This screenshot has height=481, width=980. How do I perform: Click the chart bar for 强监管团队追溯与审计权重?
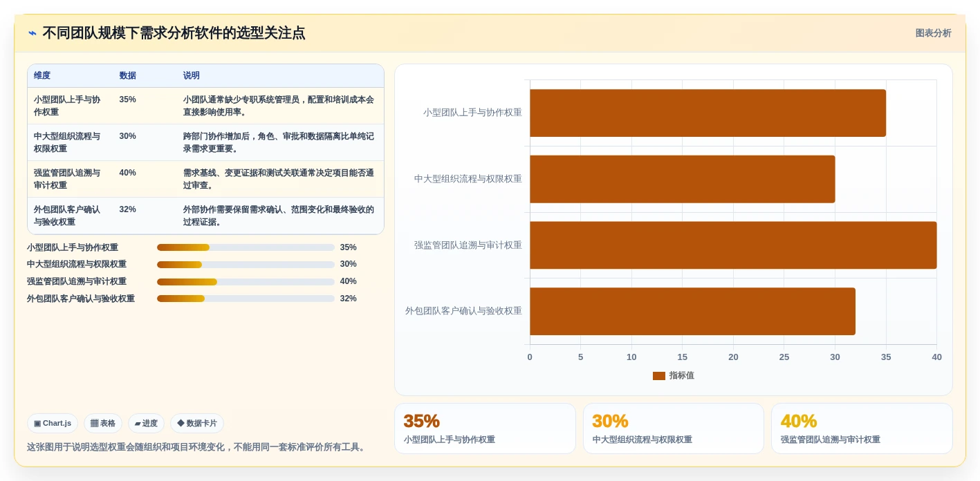(733, 245)
